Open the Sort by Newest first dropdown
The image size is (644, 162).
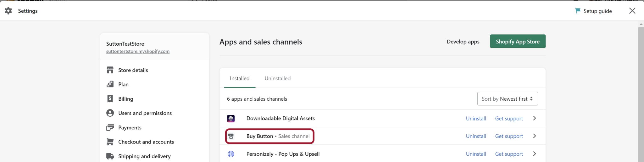(508, 99)
